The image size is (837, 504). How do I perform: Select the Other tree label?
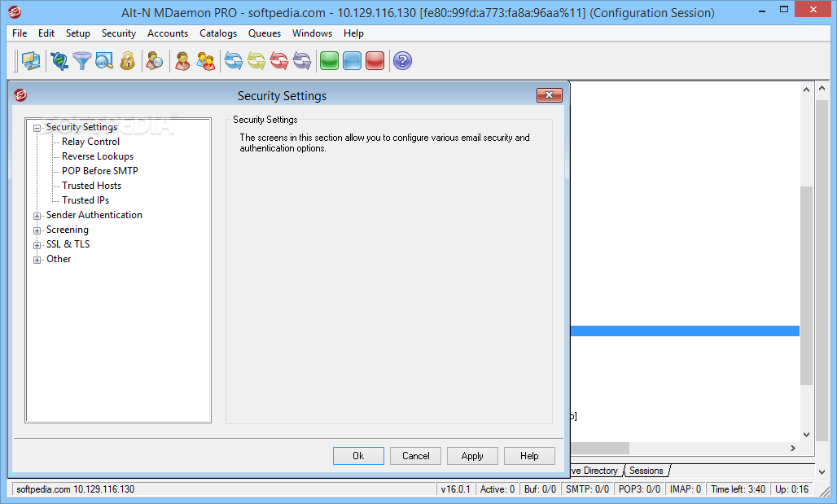pyautogui.click(x=59, y=259)
